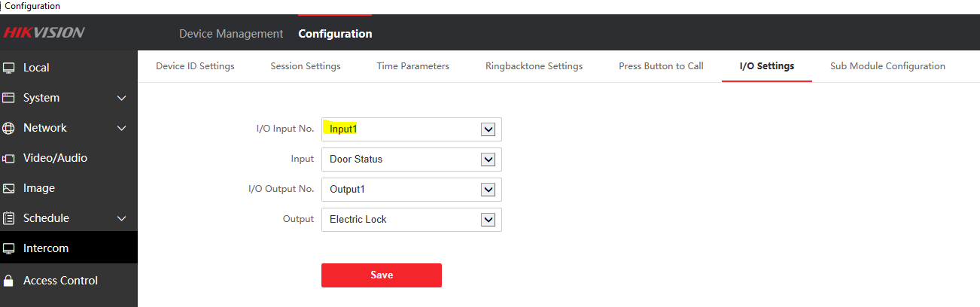This screenshot has width=980, height=307.
Task: Click the Access Control lock icon
Action: click(x=9, y=281)
